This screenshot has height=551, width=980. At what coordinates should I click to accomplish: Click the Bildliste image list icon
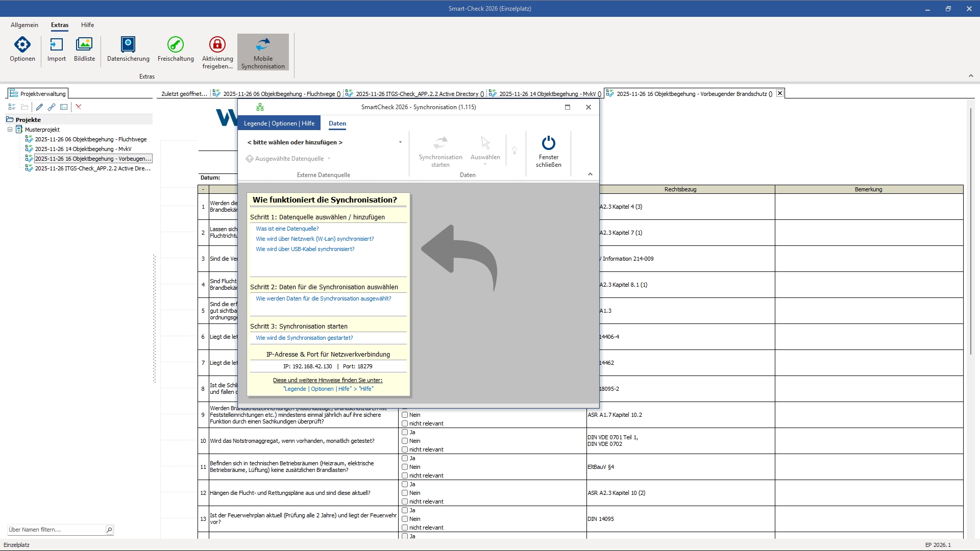click(x=84, y=45)
